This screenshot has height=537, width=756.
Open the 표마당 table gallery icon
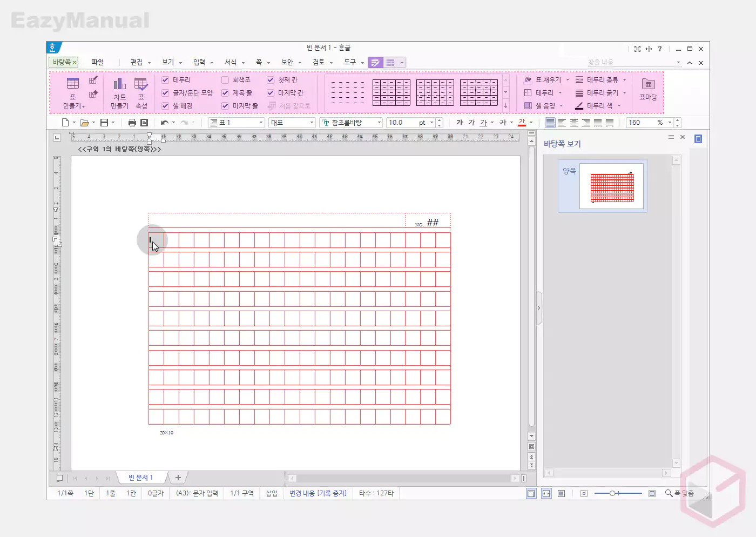(648, 85)
